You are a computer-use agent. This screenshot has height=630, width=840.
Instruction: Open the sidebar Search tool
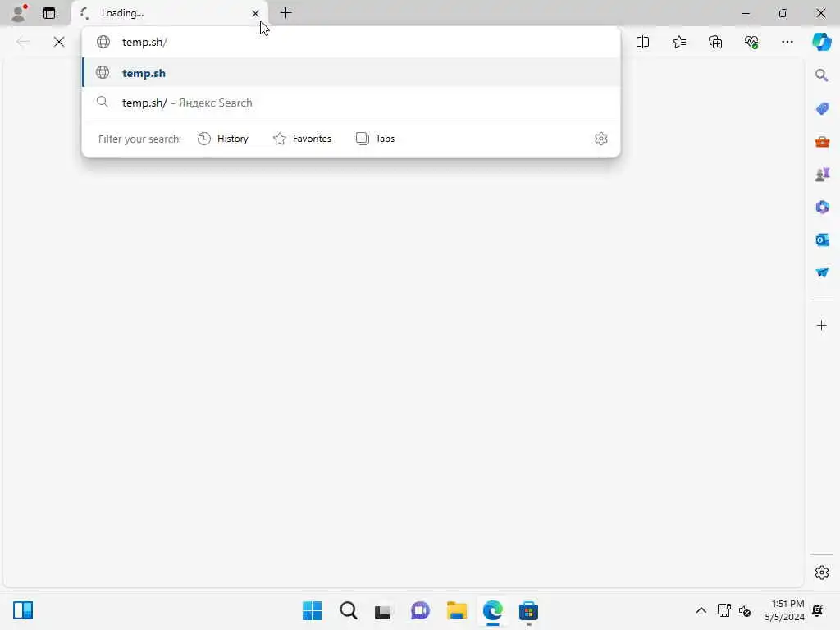coord(822,75)
